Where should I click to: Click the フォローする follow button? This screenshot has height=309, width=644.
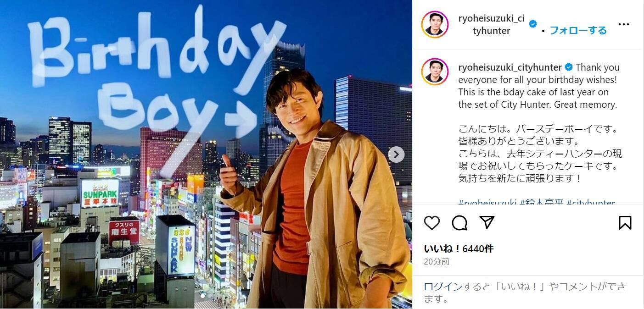click(578, 30)
